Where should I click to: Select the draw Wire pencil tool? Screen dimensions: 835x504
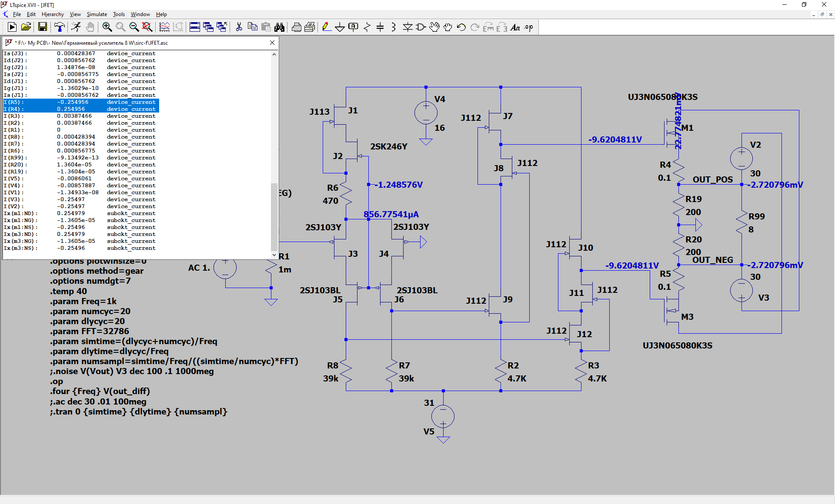tap(327, 27)
